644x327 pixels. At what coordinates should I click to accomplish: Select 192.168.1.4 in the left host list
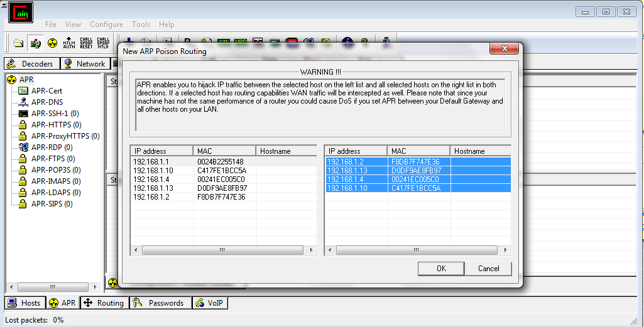(x=224, y=180)
